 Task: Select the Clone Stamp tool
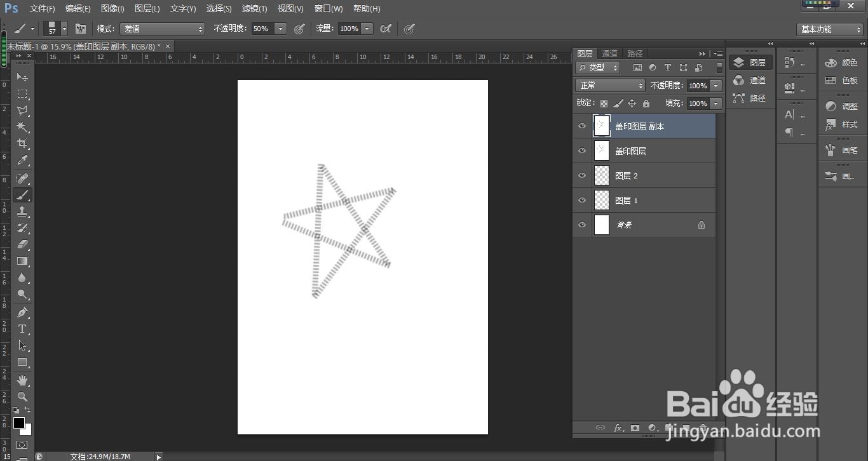point(22,211)
